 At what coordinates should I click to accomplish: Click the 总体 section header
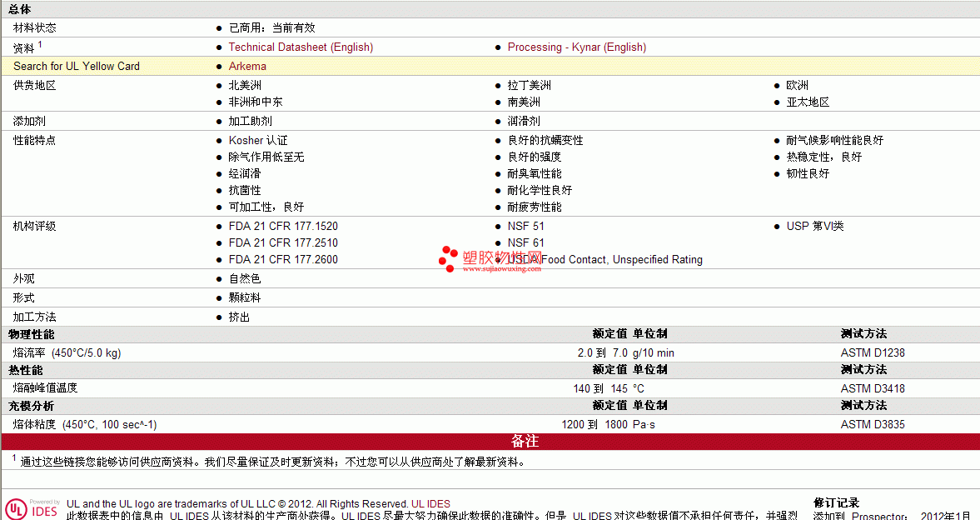(20, 9)
